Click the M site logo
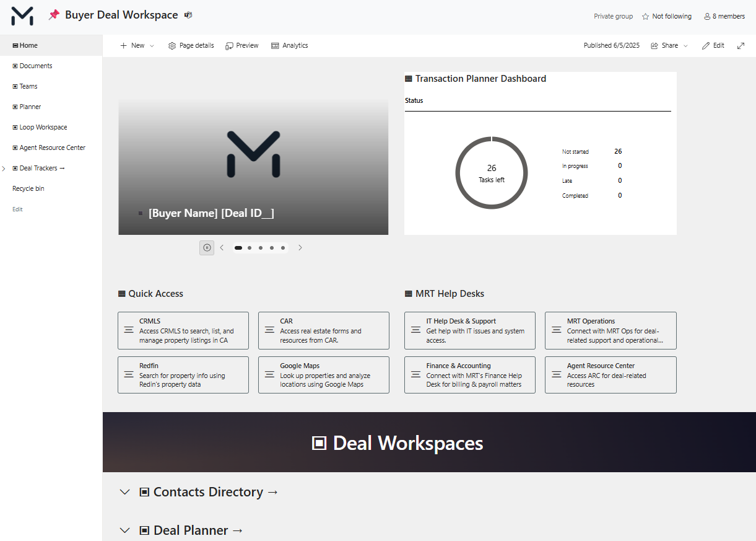The width and height of the screenshot is (756, 541). (x=22, y=16)
